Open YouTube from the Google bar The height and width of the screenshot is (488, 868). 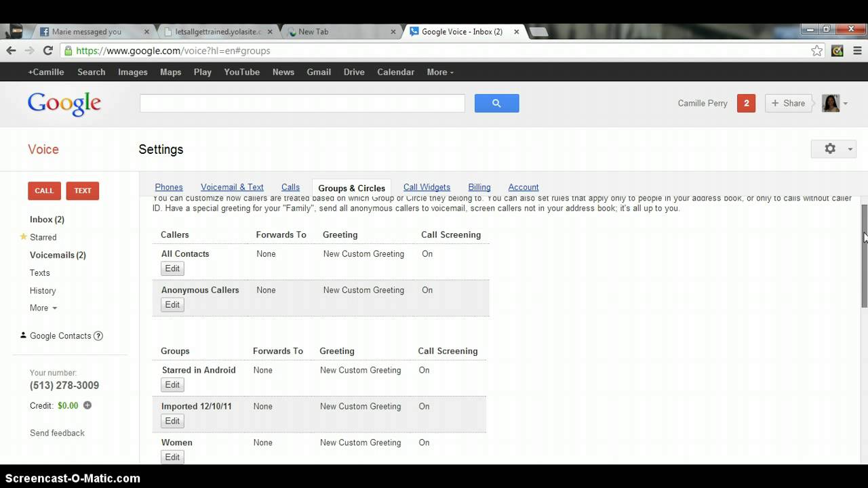tap(242, 72)
